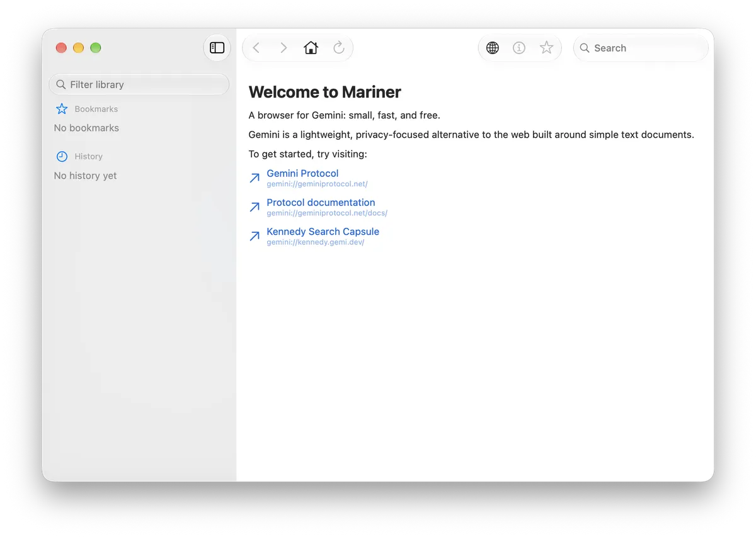Focus the Filter library field

point(139,84)
